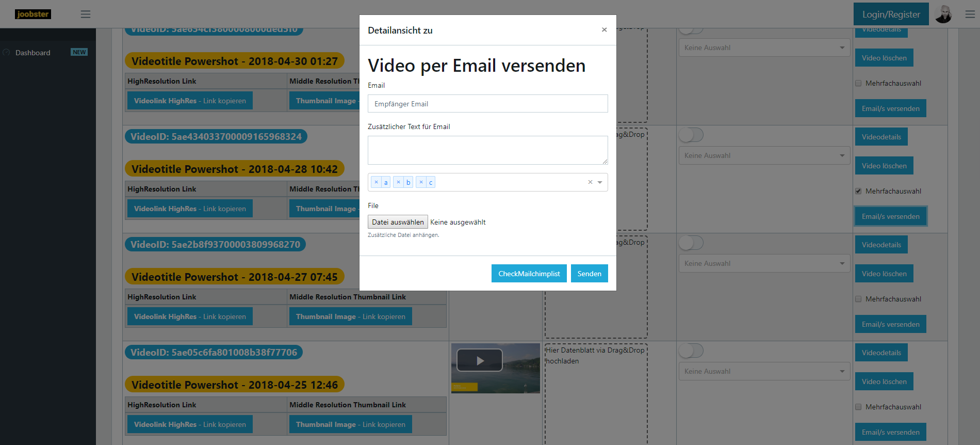
Task: Open 'Keine Auswahl' dropdown for the 2018-04-25 video
Action: click(764, 371)
